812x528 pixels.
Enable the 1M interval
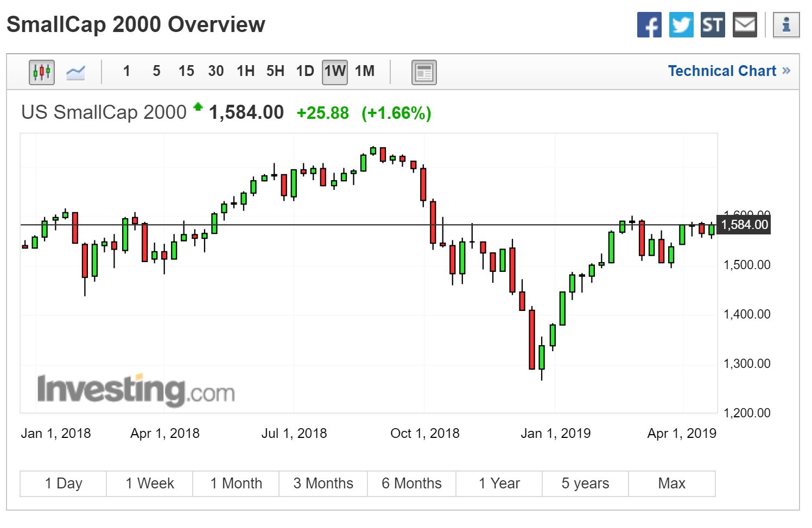pyautogui.click(x=365, y=71)
